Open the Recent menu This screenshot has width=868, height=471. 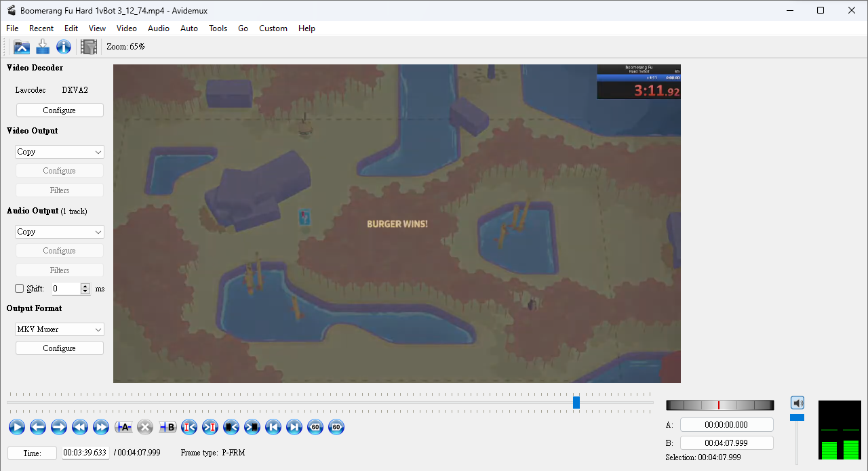click(41, 28)
